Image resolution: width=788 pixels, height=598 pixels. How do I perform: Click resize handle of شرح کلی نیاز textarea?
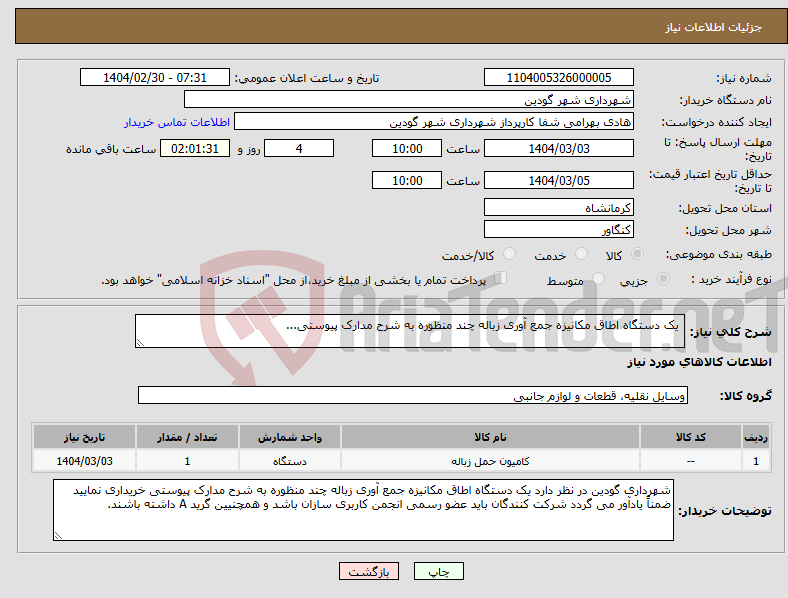click(x=140, y=343)
